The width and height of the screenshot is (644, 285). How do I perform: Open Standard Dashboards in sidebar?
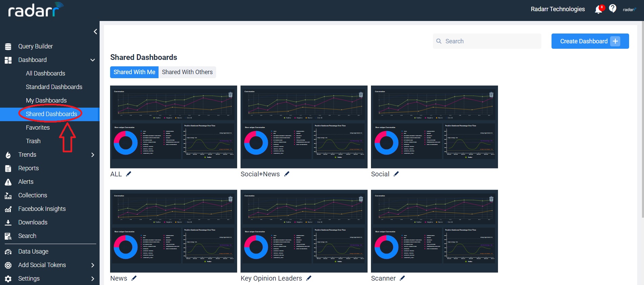coord(54,87)
